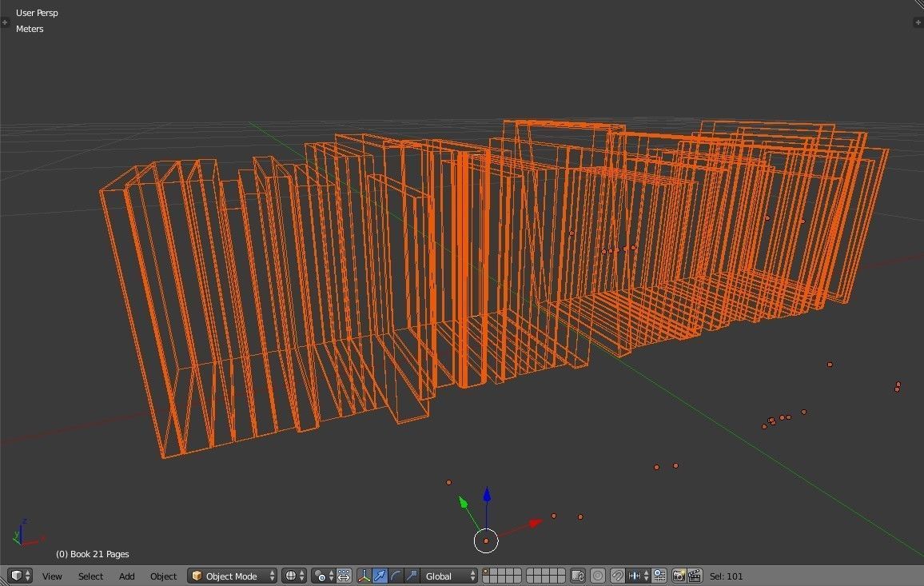The height and width of the screenshot is (586, 924).
Task: Toggle manipulate center points only
Action: pos(345,576)
